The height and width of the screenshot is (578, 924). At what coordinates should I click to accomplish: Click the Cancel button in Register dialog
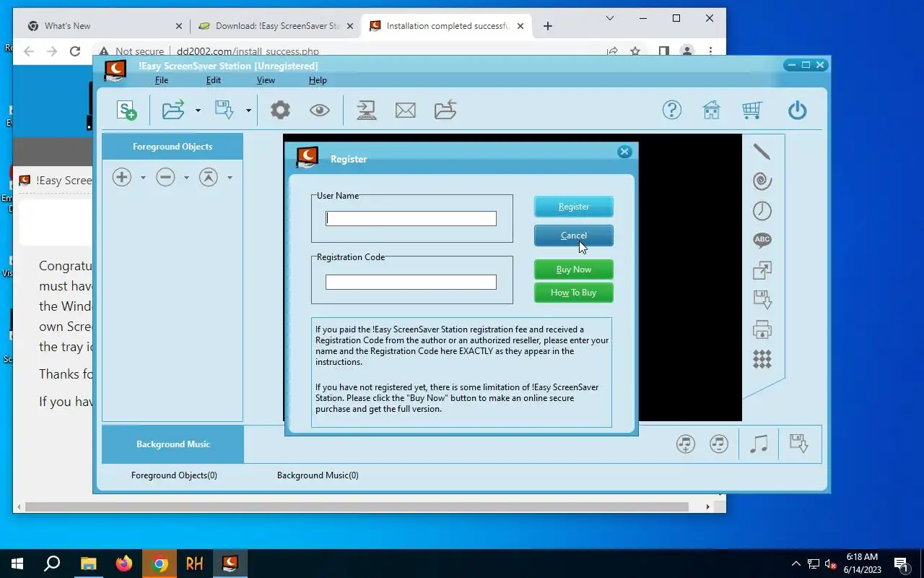point(574,236)
